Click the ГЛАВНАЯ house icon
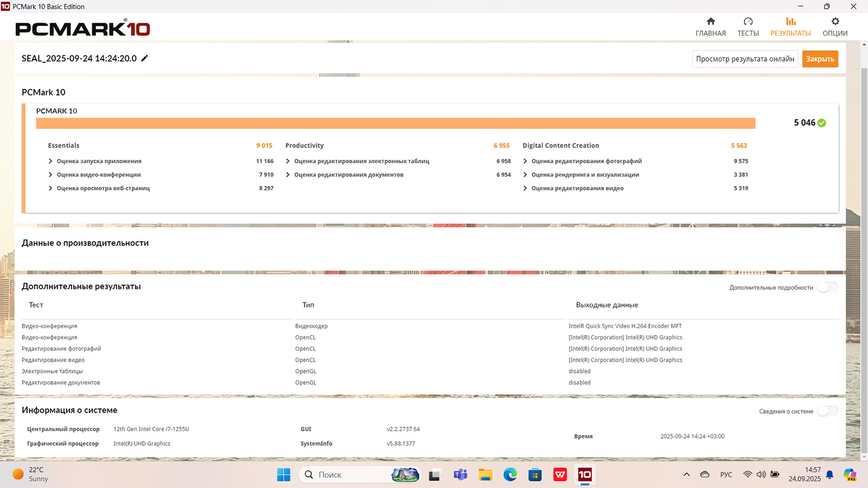The width and height of the screenshot is (868, 488). pos(711,21)
